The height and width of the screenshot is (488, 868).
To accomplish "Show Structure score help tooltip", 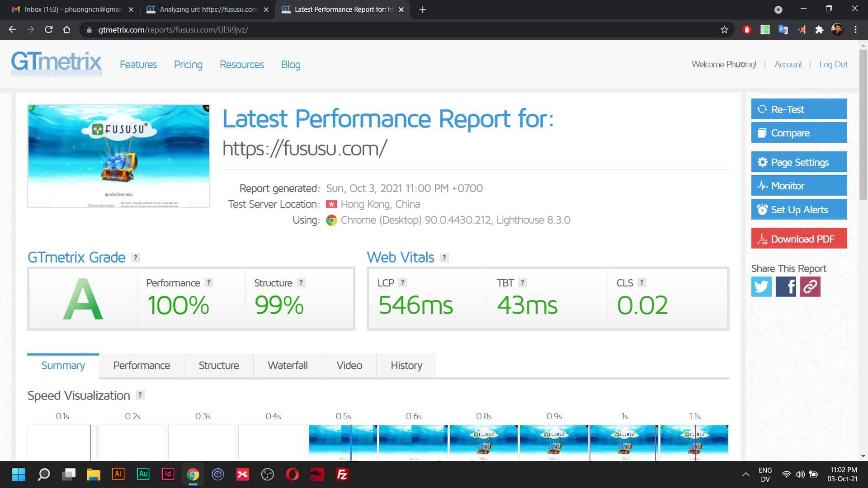I will (301, 282).
